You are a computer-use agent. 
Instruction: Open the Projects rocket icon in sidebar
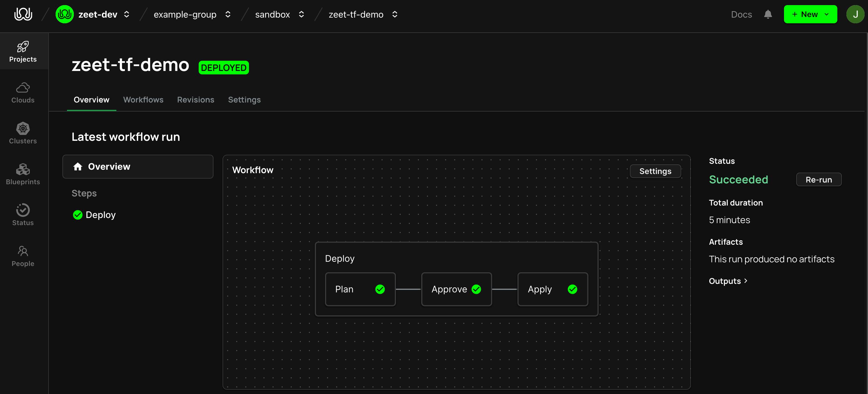coord(23,47)
